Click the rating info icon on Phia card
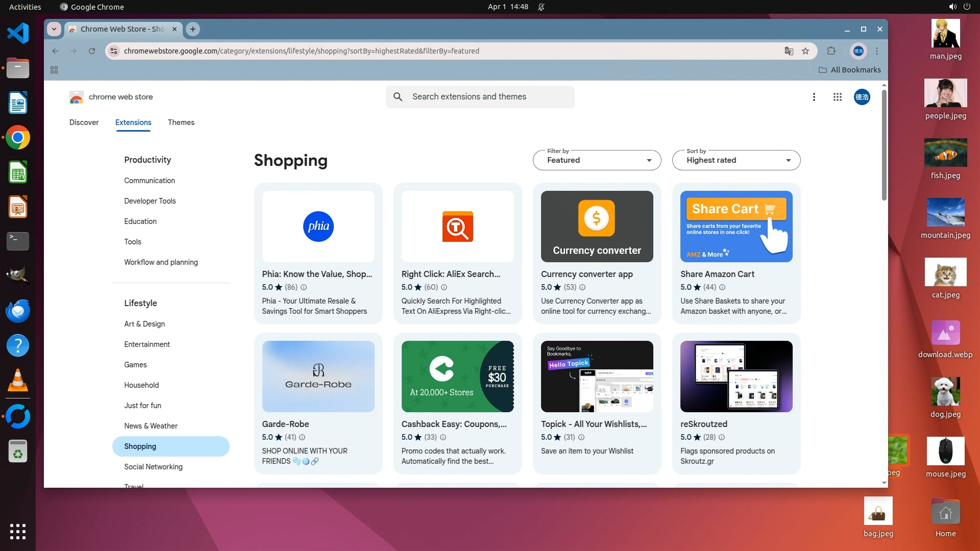Viewport: 980px width, 551px height. tap(304, 287)
